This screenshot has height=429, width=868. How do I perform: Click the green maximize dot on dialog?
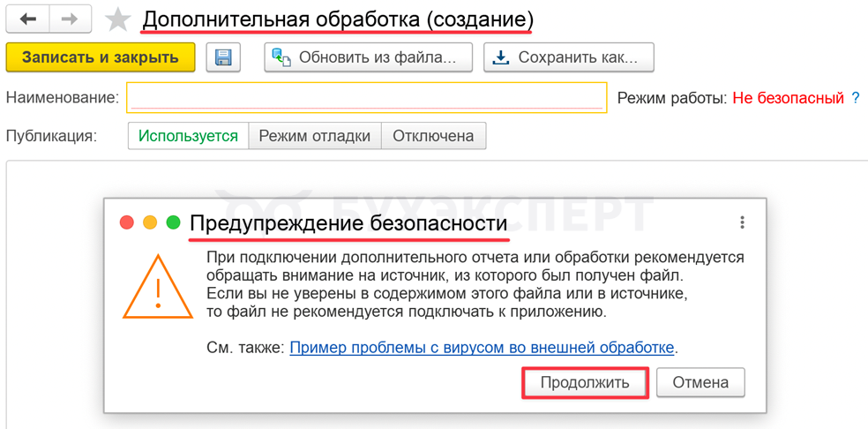coord(173,222)
